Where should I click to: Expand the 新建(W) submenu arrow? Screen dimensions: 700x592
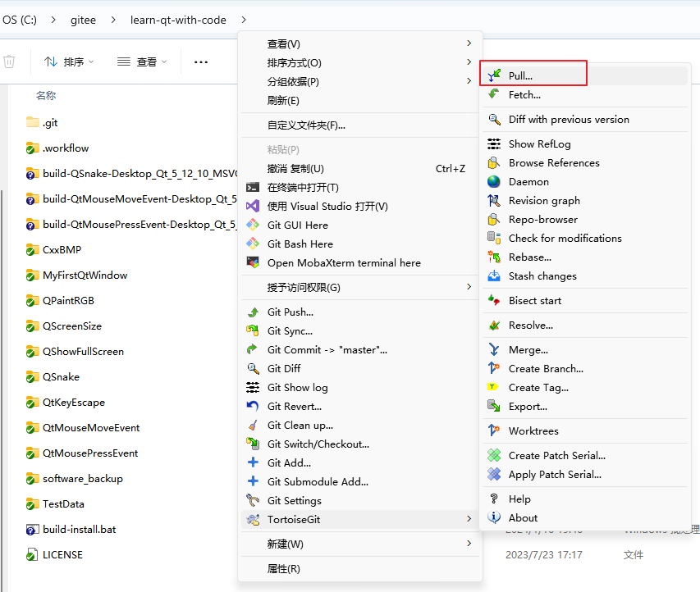pos(469,544)
